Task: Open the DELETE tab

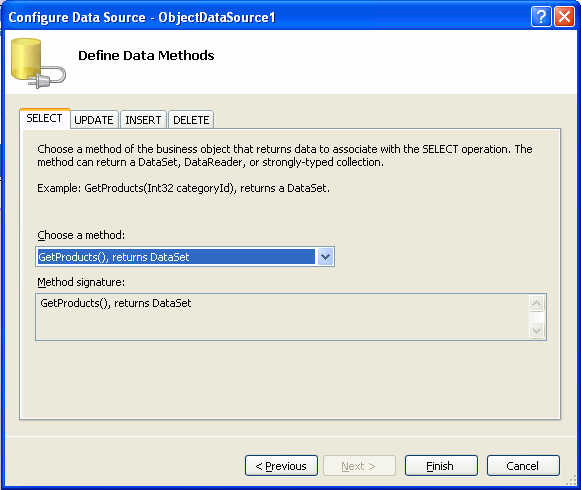Action: tap(191, 120)
